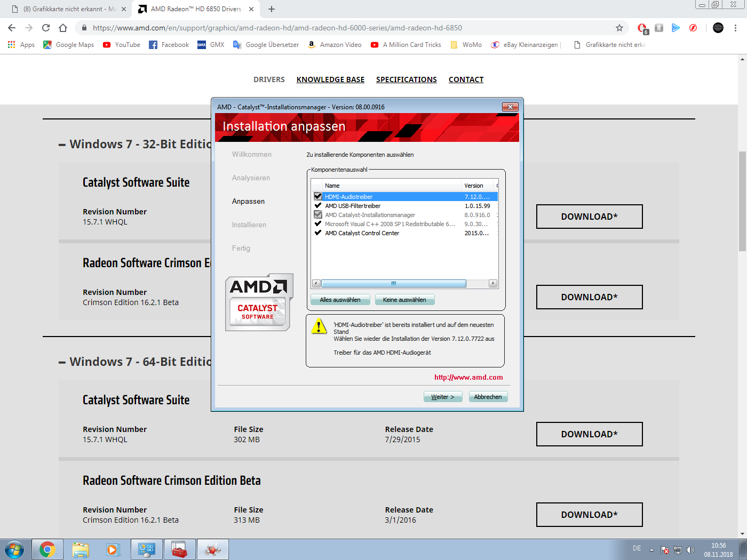Open the Chrome three-dot menu
The height and width of the screenshot is (560, 747).
735,28
